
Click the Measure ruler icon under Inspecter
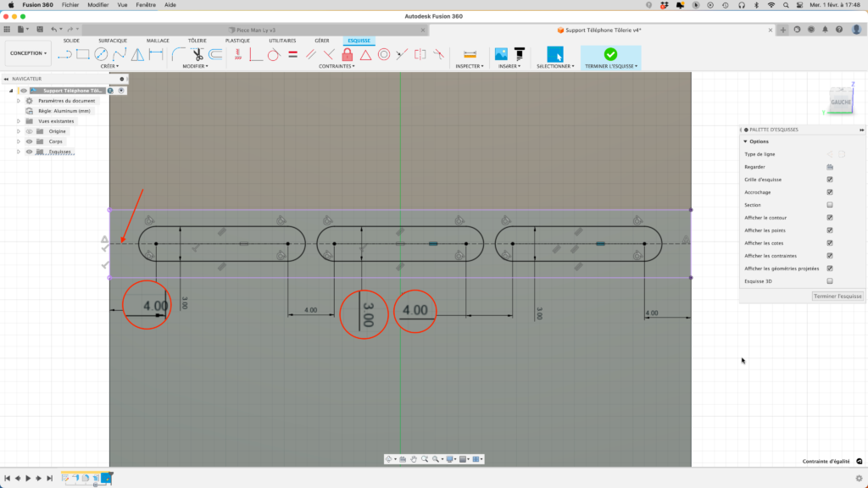[470, 54]
